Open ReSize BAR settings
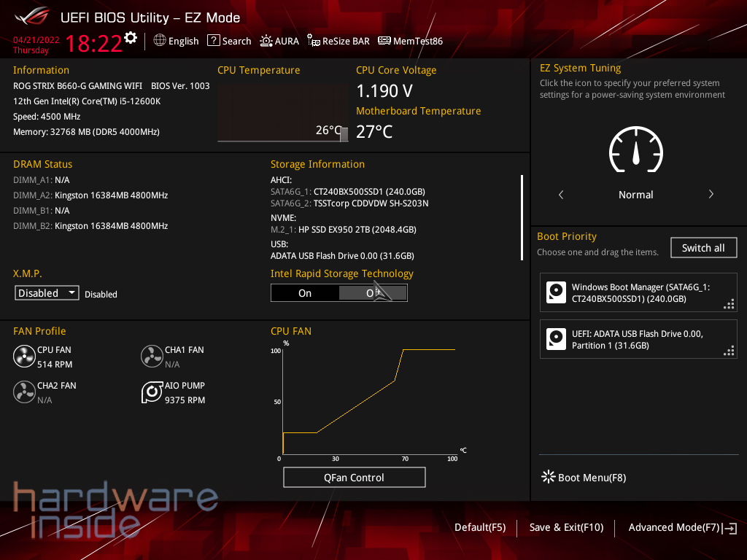 pos(338,42)
